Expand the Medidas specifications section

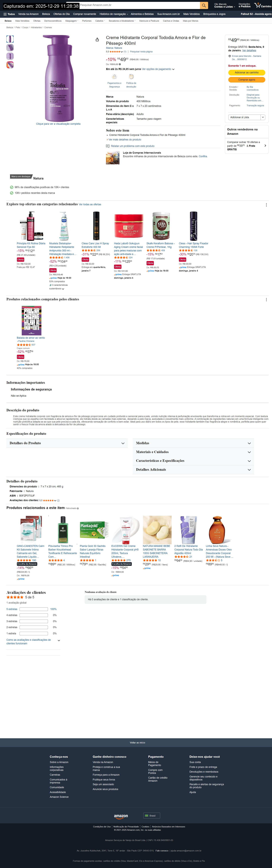click(x=193, y=443)
